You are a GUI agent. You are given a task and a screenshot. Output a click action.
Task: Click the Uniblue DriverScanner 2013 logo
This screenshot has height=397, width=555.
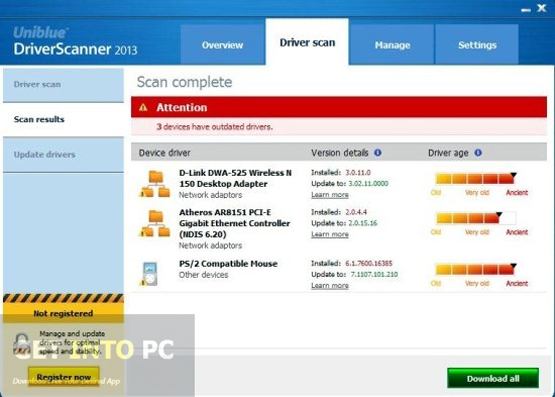pyautogui.click(x=75, y=42)
